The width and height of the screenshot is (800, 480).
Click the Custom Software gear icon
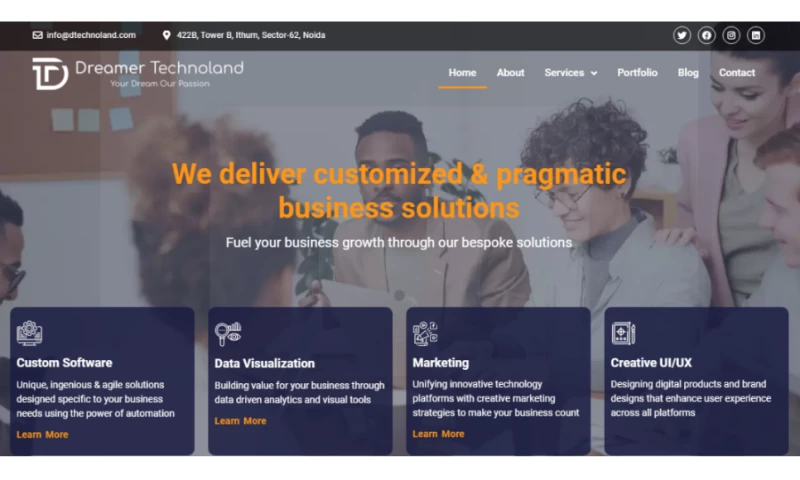pyautogui.click(x=30, y=333)
